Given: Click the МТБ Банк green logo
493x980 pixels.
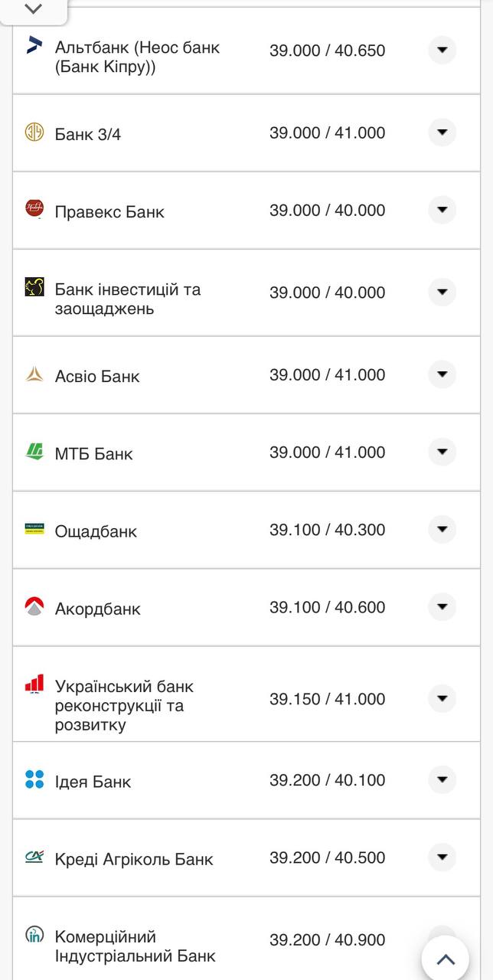Looking at the screenshot, I should pyautogui.click(x=34, y=452).
